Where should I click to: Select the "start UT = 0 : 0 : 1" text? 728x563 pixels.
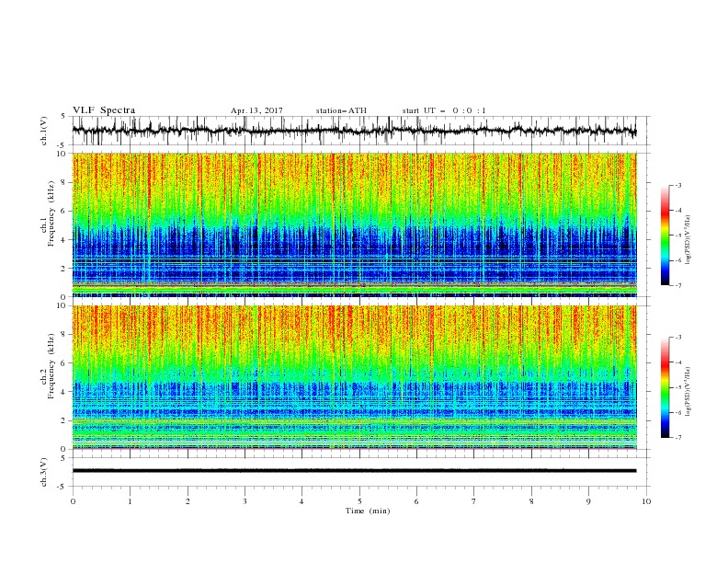pos(444,110)
